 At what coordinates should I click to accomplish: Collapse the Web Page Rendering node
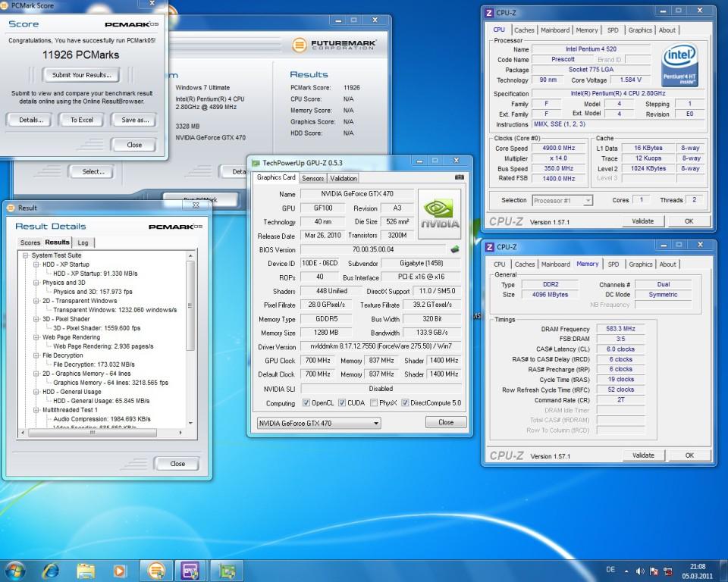tap(36, 337)
